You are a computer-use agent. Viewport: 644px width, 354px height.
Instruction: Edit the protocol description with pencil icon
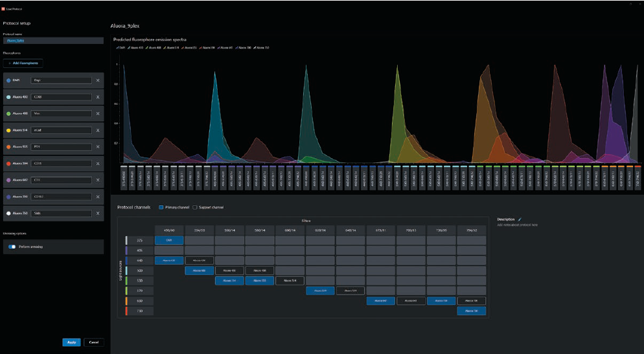(x=520, y=219)
